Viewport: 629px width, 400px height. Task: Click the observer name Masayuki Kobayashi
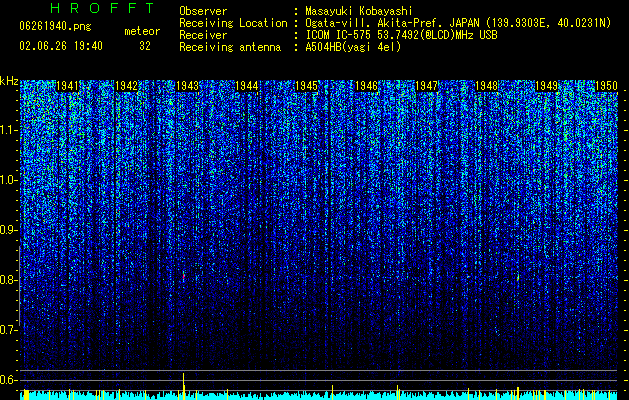click(x=359, y=11)
